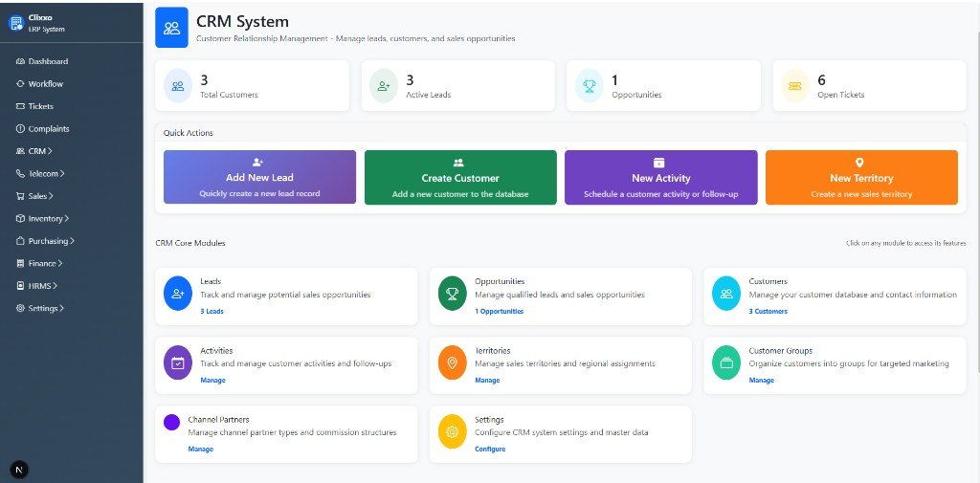Viewport: 980px width, 483px height.
Task: Click the Channel Partners module title
Action: coord(219,420)
